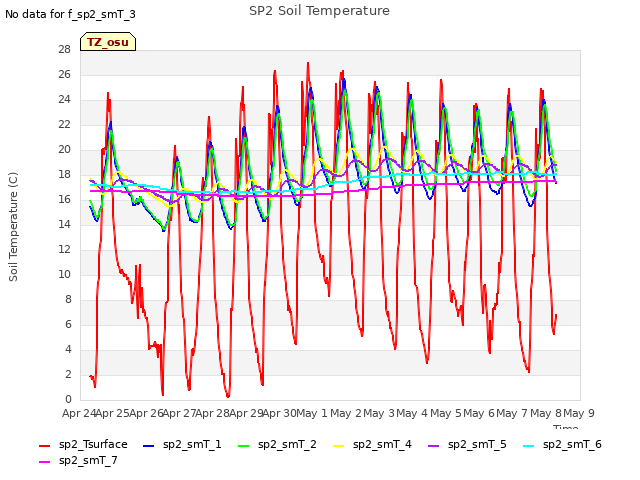
Task: Toggle sp2_smT_6 legend entry
Action: 562,444
